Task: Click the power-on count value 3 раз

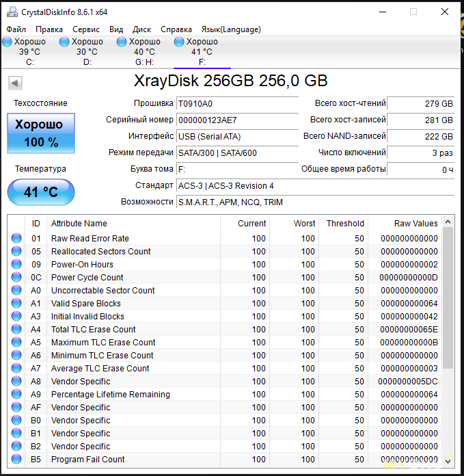Action: [x=421, y=153]
